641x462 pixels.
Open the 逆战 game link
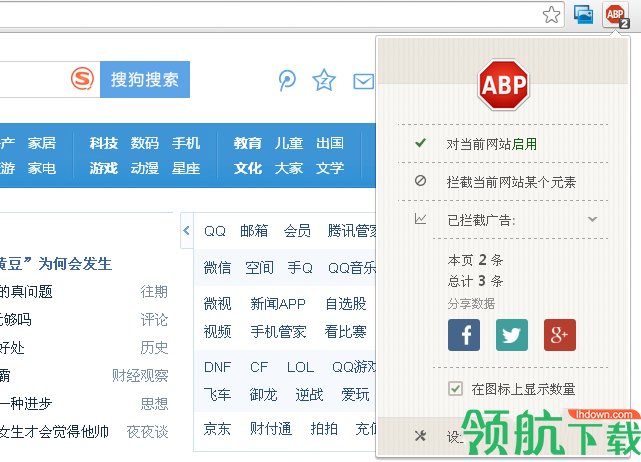point(309,395)
